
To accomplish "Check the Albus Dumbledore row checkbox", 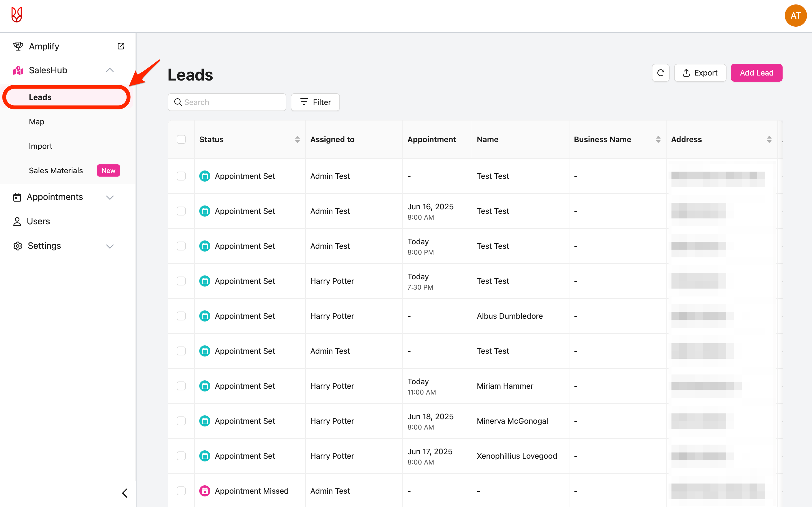I will coord(181,316).
